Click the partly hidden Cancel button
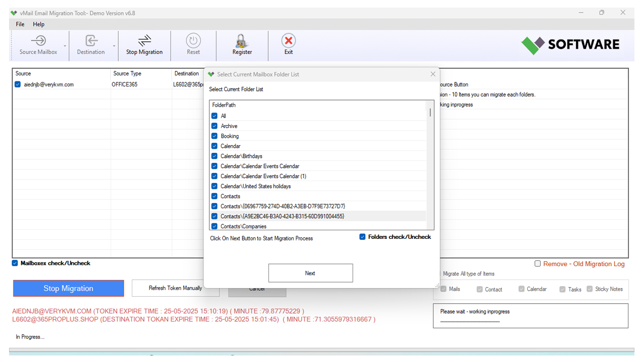 pyautogui.click(x=257, y=292)
